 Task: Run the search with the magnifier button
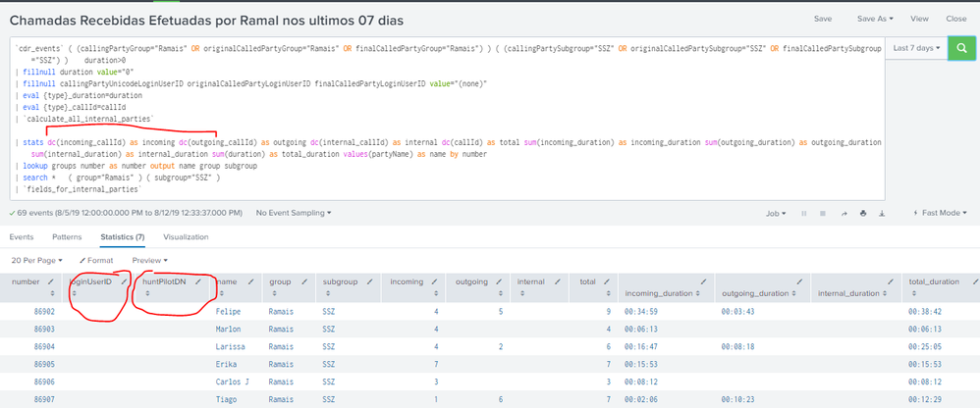[962, 48]
